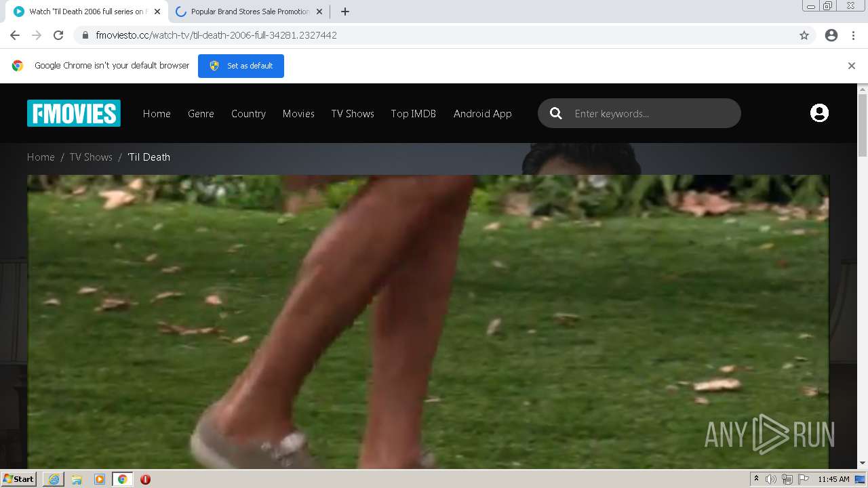Image resolution: width=868 pixels, height=488 pixels.
Task: Open the network tray icon
Action: (787, 479)
